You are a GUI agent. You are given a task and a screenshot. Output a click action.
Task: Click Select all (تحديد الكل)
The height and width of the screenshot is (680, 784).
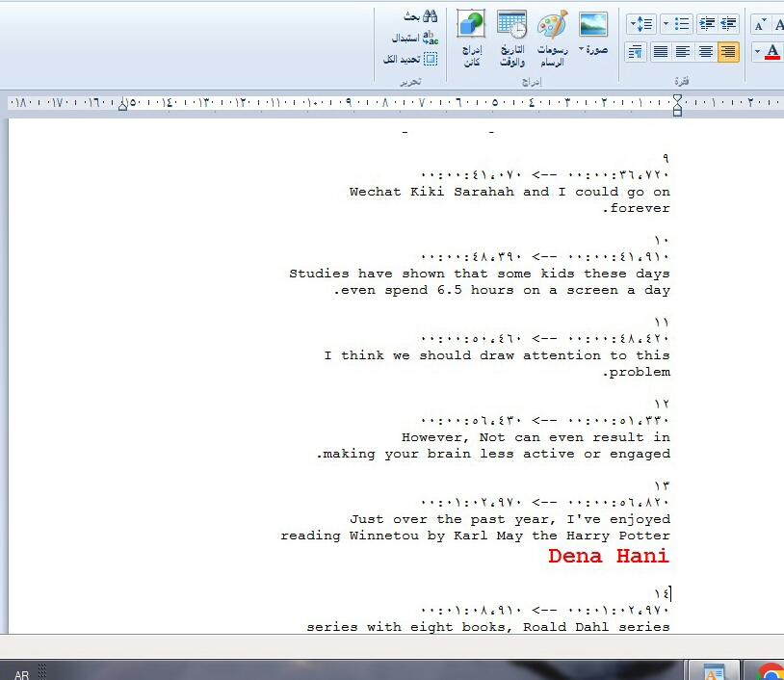tap(410, 59)
